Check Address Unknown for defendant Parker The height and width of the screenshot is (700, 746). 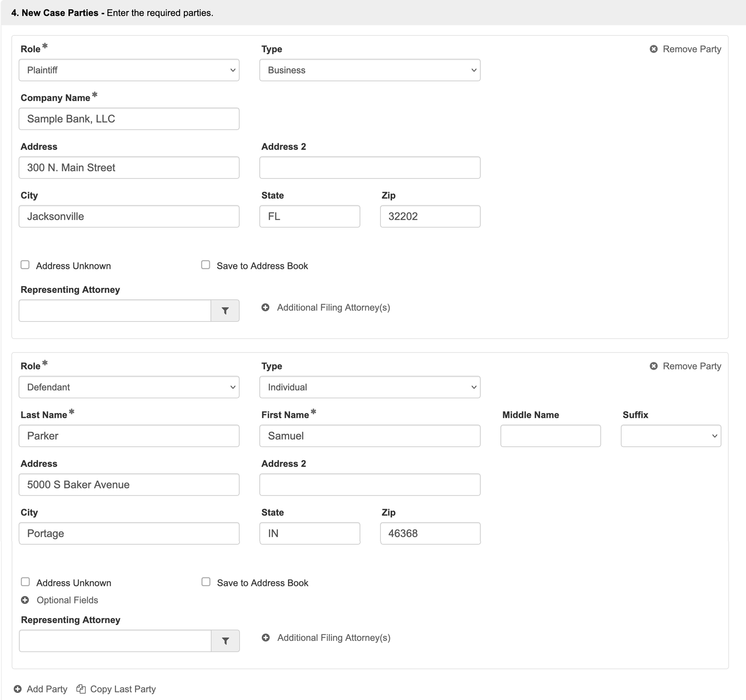(x=25, y=582)
